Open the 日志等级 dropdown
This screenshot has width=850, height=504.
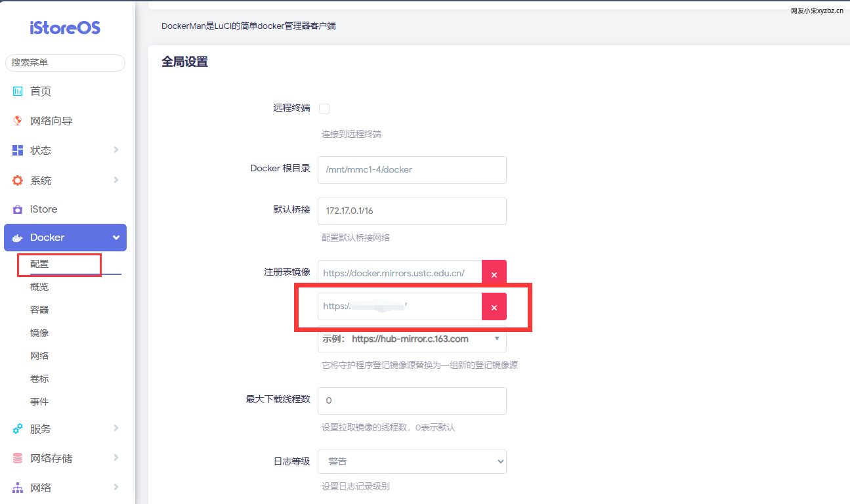(412, 461)
